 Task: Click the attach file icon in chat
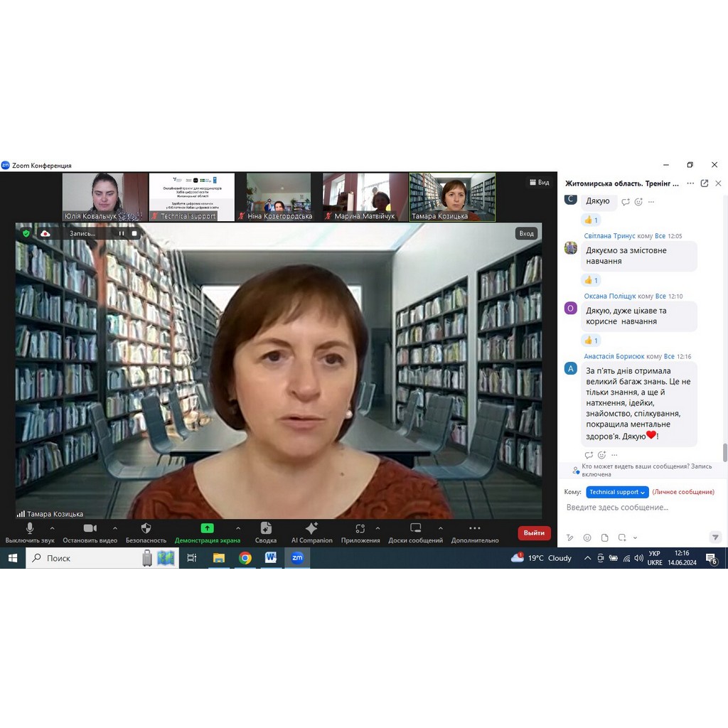tap(604, 537)
